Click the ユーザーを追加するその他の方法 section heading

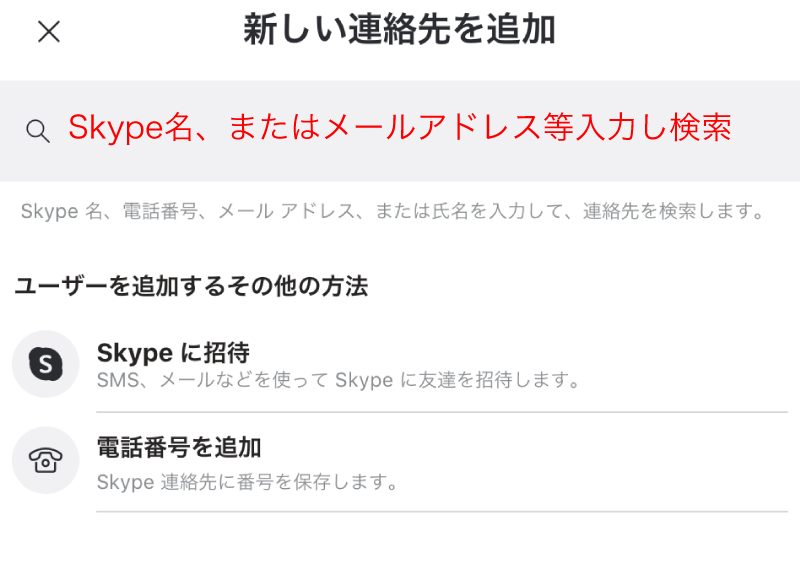191,286
